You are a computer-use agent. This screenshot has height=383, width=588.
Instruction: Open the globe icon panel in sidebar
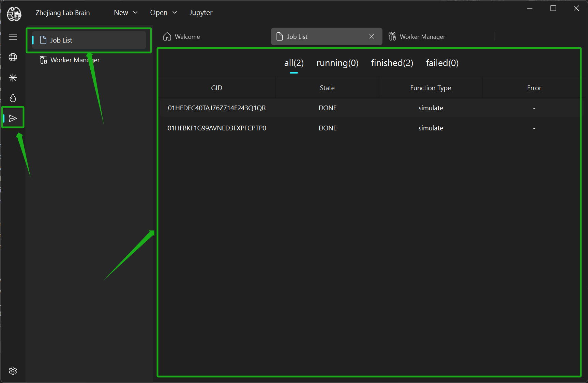coord(13,57)
